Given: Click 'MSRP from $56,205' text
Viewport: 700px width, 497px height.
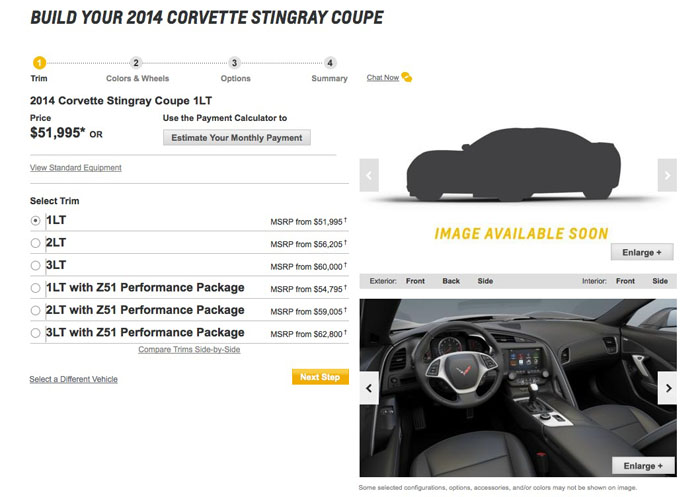Looking at the screenshot, I should tap(308, 244).
